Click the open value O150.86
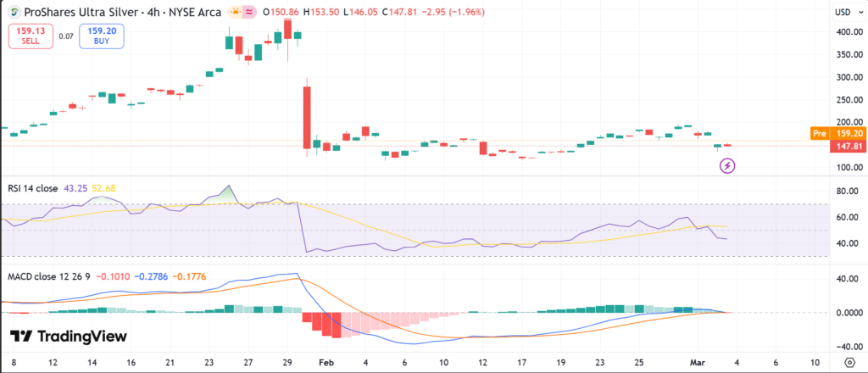Screen dimensions: 868x373 (280, 12)
